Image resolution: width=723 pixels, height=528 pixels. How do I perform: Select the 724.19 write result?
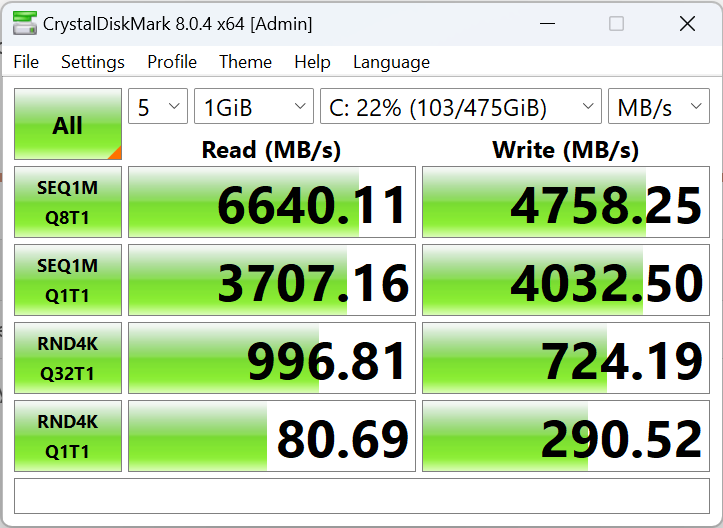pyautogui.click(x=566, y=358)
